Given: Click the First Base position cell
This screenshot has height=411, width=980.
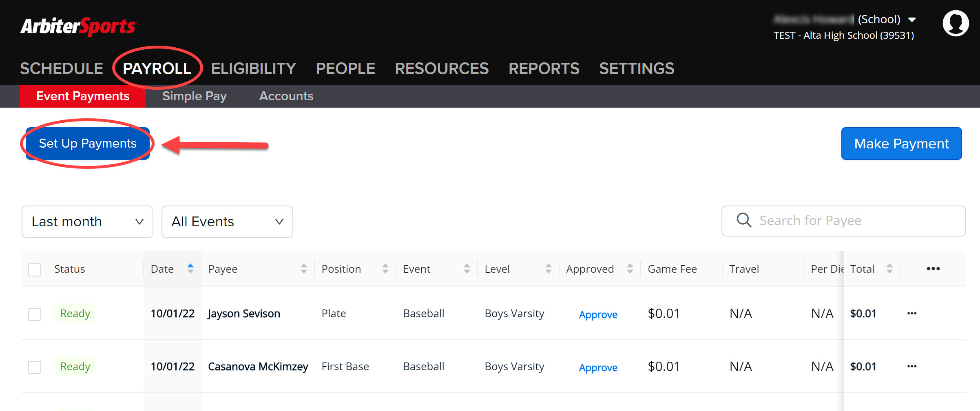Looking at the screenshot, I should 345,367.
